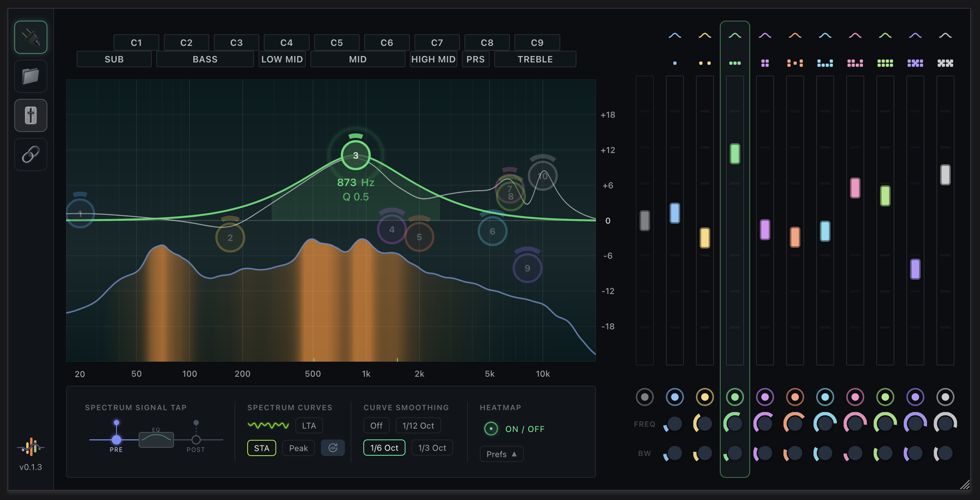
Task: Click the green band 3 gain fader handle
Action: (735, 154)
